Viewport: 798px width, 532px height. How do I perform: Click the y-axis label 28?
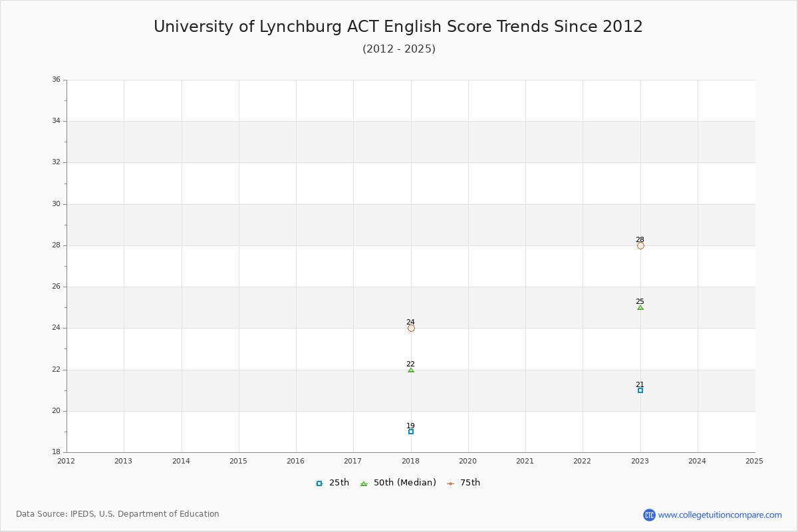pos(56,245)
